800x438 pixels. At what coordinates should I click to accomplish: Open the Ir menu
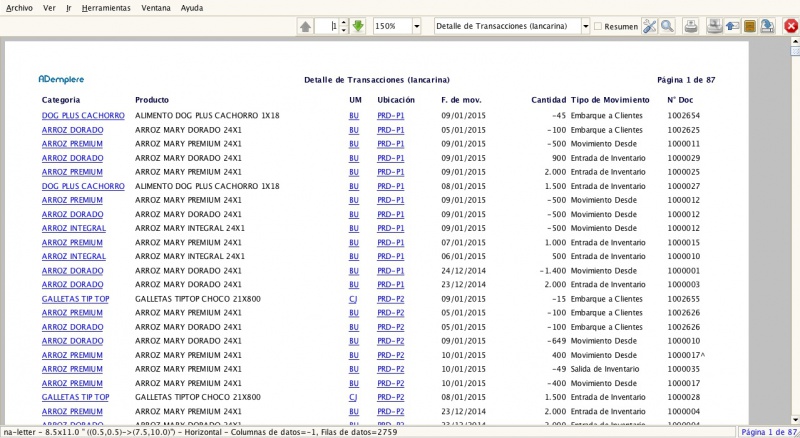point(68,8)
